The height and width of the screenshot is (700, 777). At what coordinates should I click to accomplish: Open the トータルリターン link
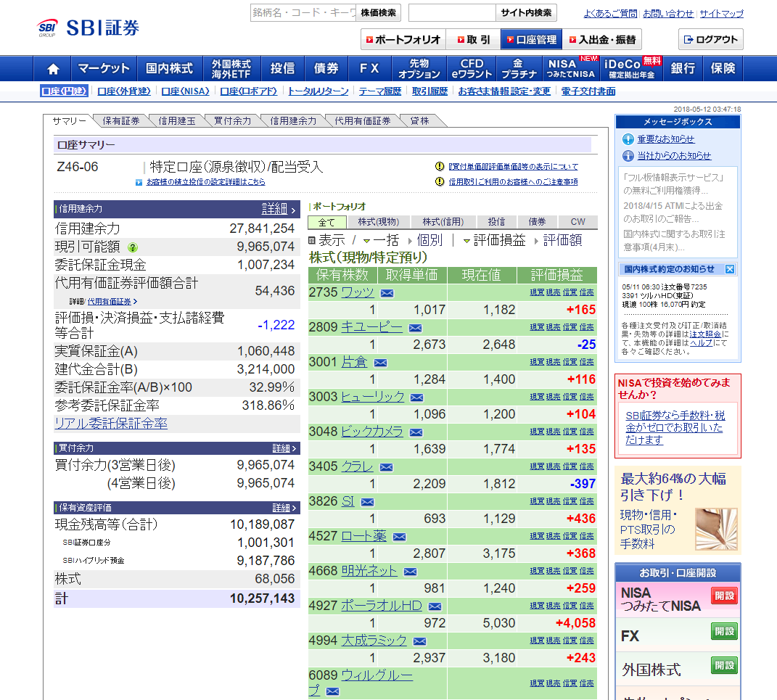(x=318, y=91)
